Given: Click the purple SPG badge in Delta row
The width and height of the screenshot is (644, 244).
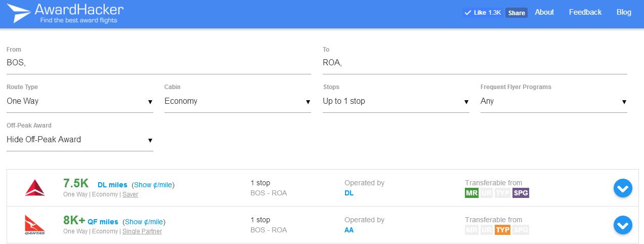Looking at the screenshot, I should point(521,193).
